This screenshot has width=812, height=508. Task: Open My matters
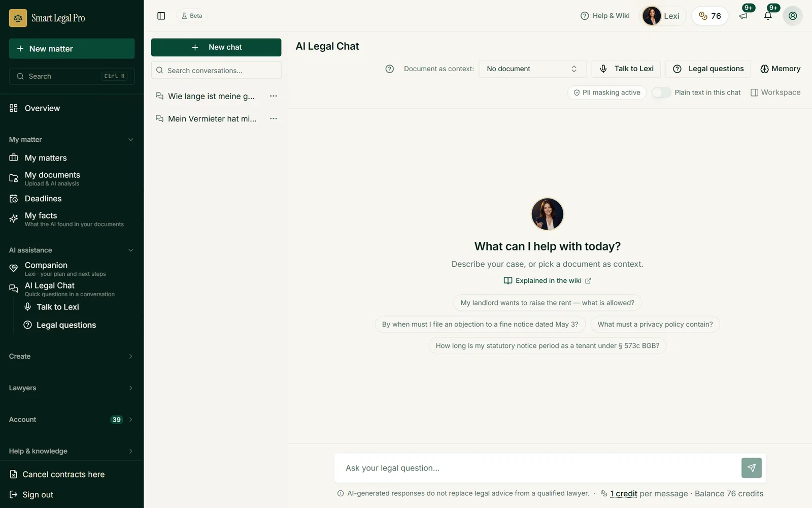pos(72,158)
